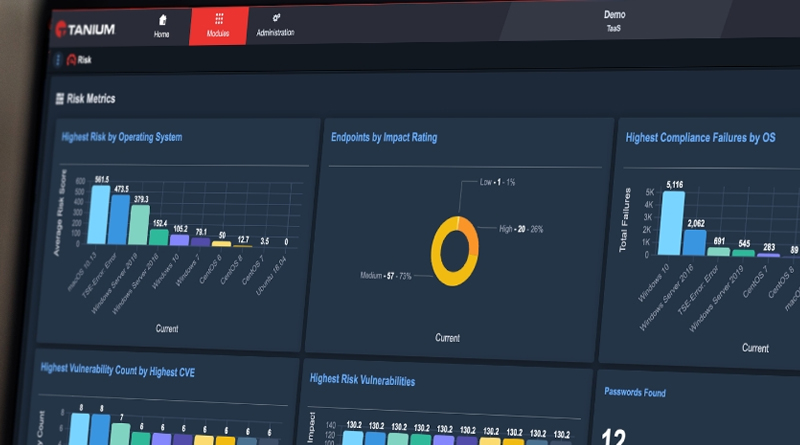
Task: Select the Windows 10 bar showing 5,116
Action: click(671, 223)
